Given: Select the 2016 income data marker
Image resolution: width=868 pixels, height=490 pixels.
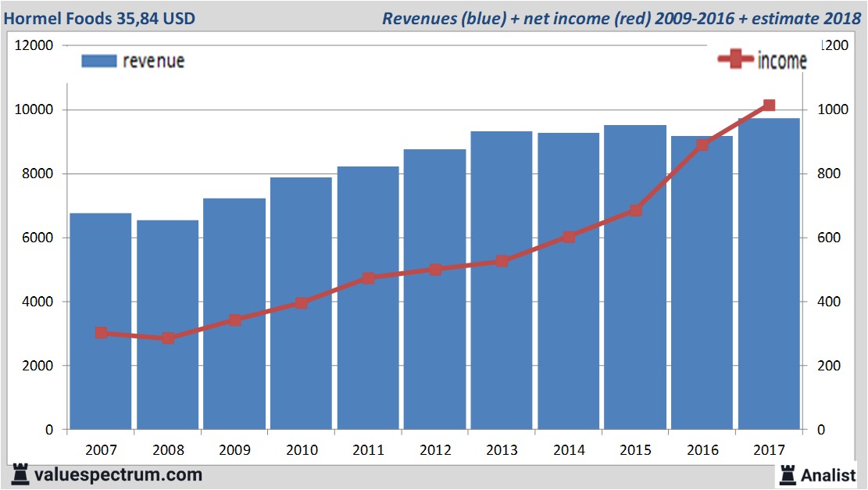Looking at the screenshot, I should [702, 145].
